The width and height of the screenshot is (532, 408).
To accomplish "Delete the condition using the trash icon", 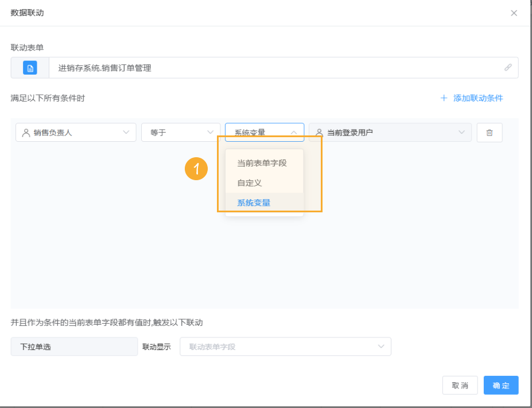I will pyautogui.click(x=489, y=132).
